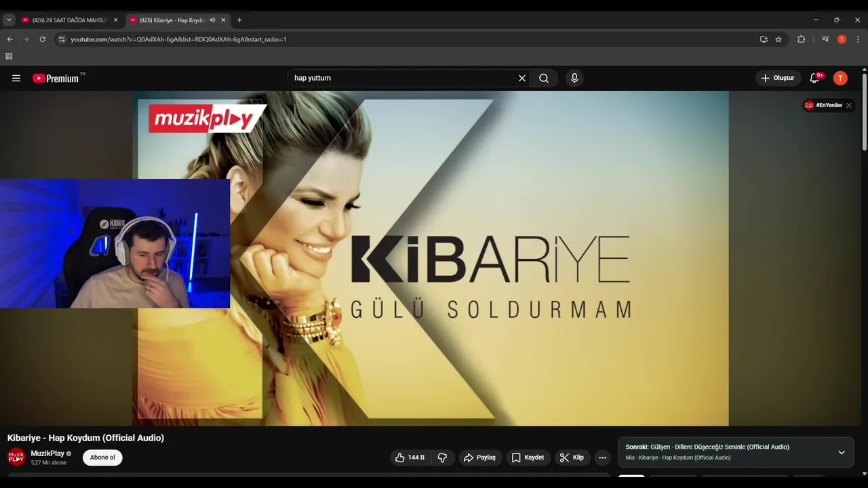Open the Chrome profile avatar
Screen dimensions: 868x488
842,39
